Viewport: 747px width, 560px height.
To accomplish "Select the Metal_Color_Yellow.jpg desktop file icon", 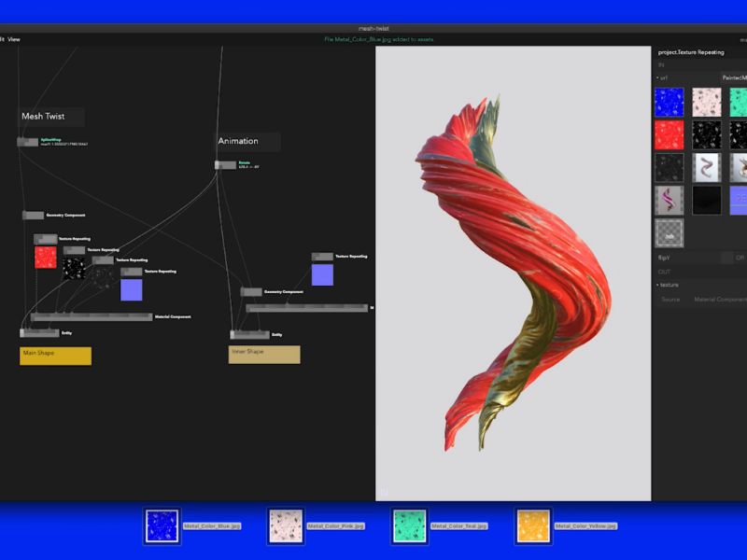I will pyautogui.click(x=533, y=525).
